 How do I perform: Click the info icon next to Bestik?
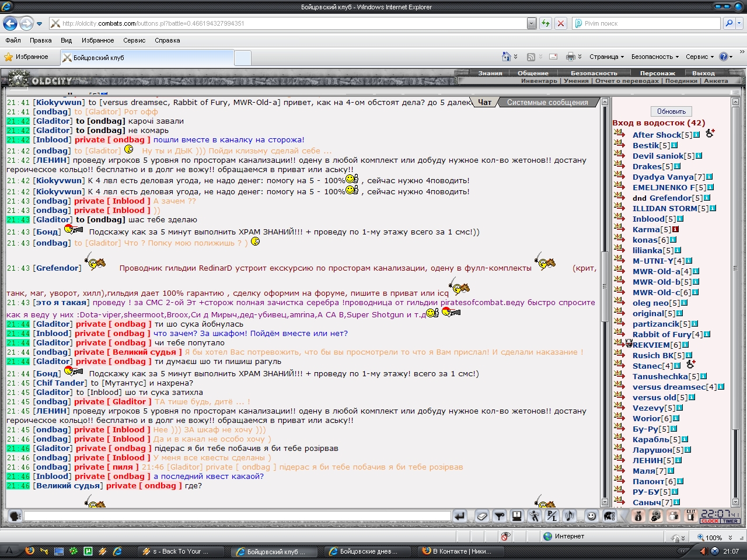[675, 145]
